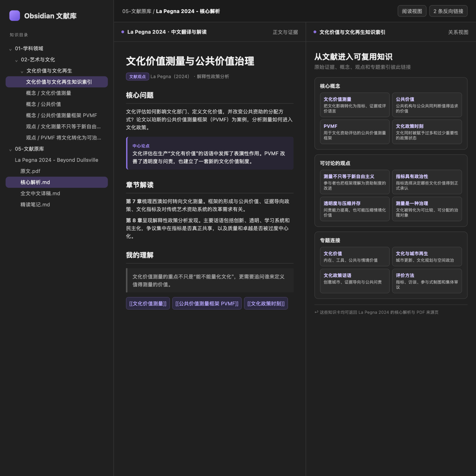
Task: Click the 正文与证据 label
Action: point(285,32)
